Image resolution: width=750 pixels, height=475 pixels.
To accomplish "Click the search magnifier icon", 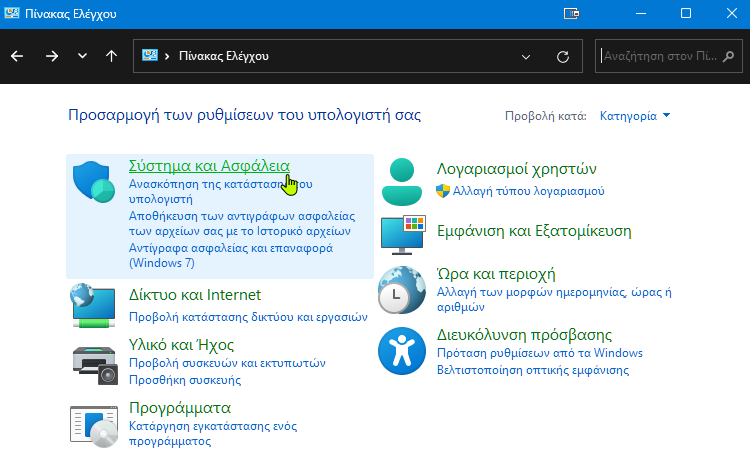I will tap(728, 56).
